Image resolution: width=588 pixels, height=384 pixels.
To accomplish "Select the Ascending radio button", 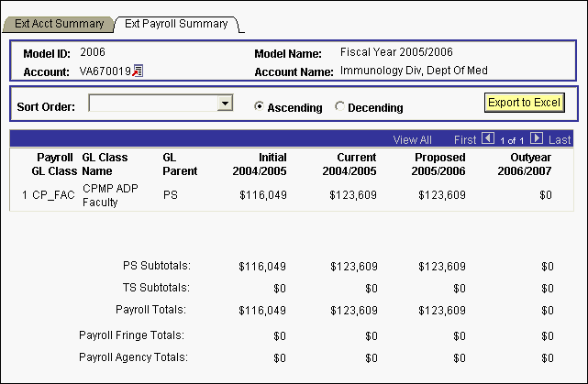I will [x=260, y=107].
